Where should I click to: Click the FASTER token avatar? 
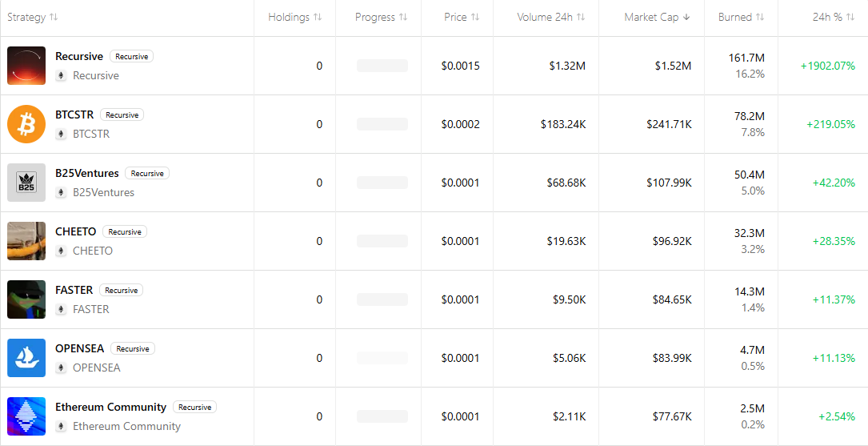(26, 299)
